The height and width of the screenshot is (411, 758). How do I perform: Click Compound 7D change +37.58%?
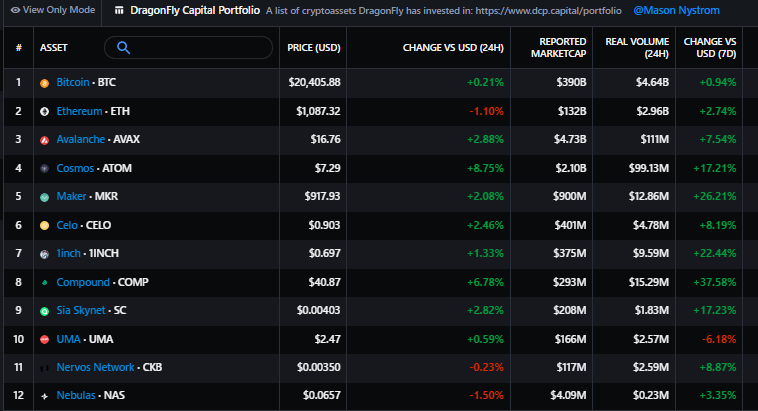click(714, 282)
